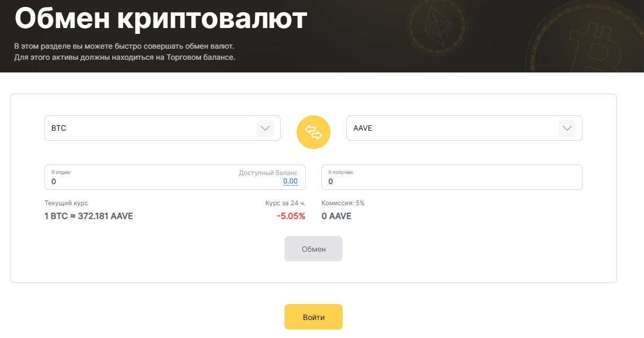
Task: Expand the AAVE currency chevron arrow
Action: pos(567,128)
